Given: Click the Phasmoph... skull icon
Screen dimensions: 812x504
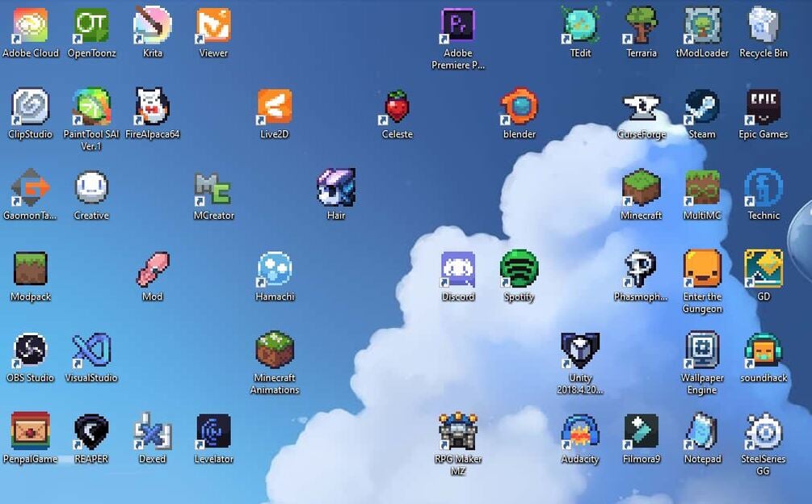Looking at the screenshot, I should click(x=641, y=269).
